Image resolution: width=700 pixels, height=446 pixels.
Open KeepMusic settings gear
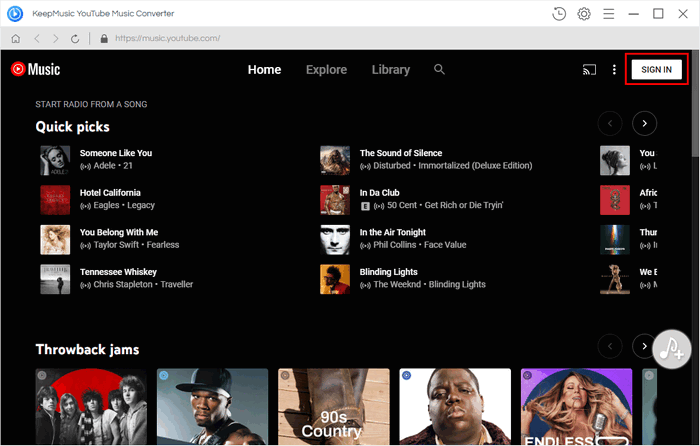584,14
